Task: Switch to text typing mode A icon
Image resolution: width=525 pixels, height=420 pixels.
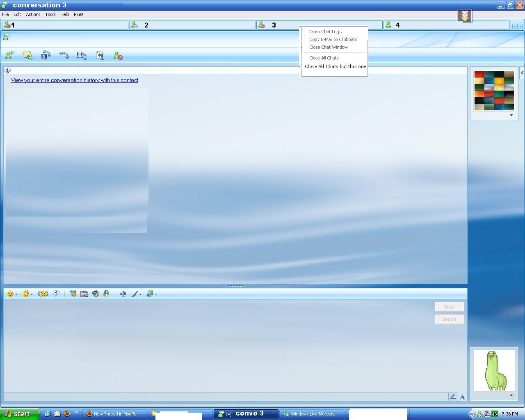Action: [462, 397]
